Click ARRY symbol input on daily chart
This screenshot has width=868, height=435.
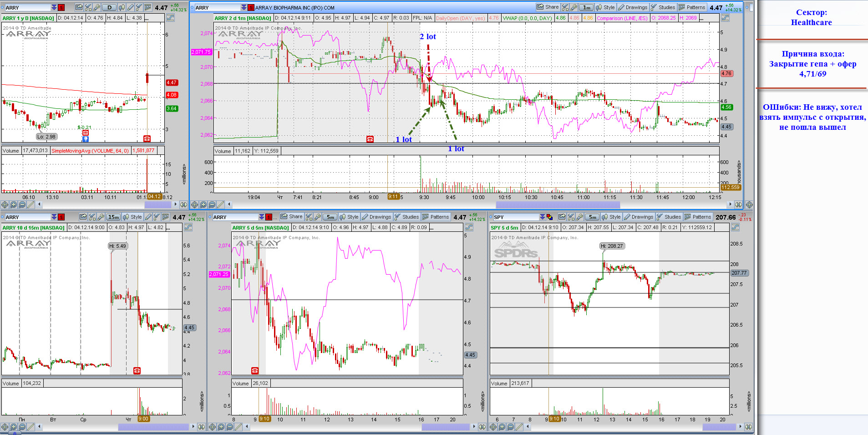point(27,7)
